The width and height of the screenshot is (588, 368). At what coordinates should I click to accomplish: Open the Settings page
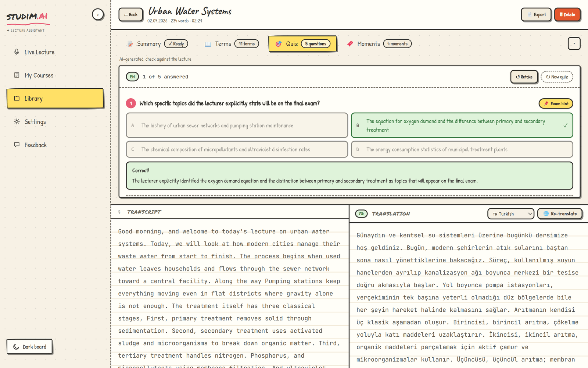55,122
